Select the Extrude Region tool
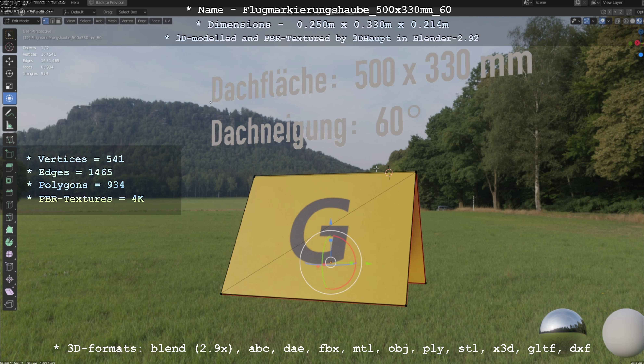This screenshot has height=364, width=644. (9, 167)
